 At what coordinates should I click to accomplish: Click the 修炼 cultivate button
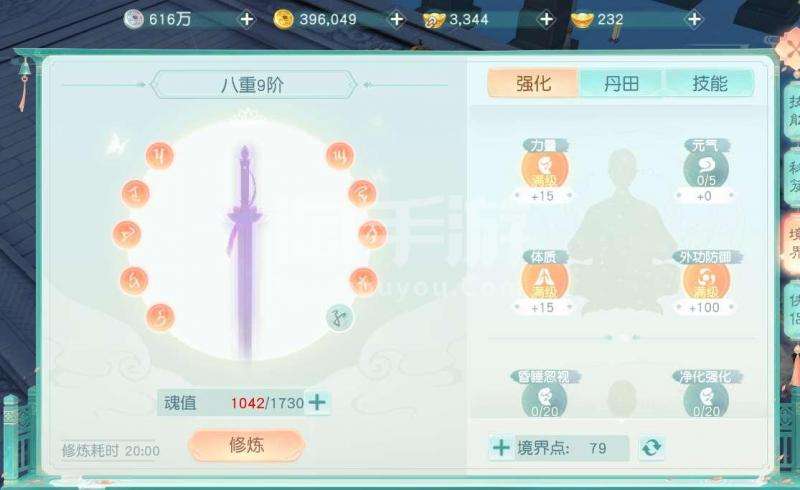tap(246, 445)
